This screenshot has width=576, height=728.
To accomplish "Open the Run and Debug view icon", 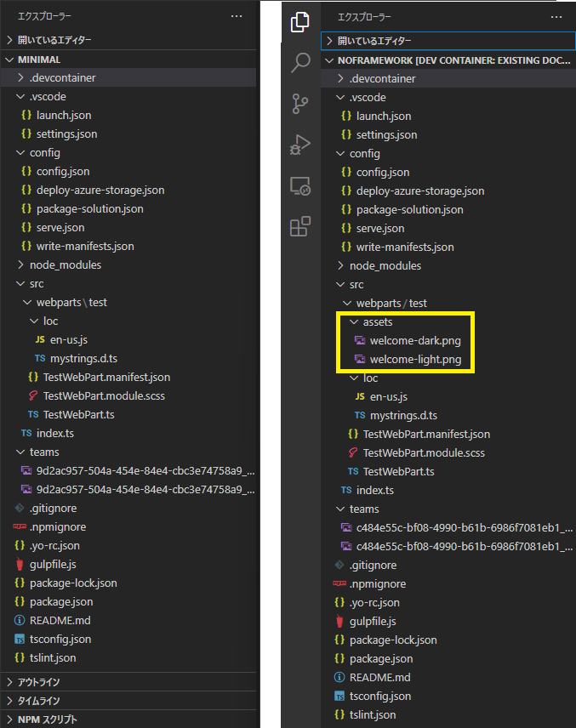I will 300,144.
